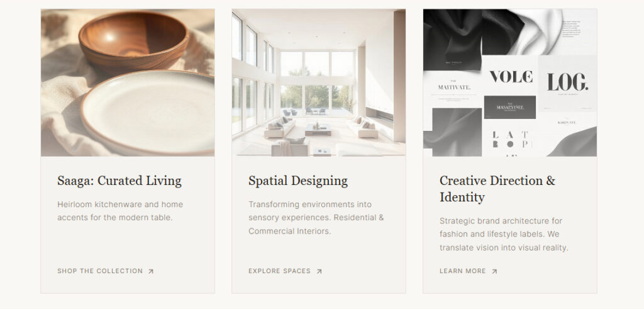Click the VOLE logo in the collage
This screenshot has width=644, height=309.
pos(511,77)
